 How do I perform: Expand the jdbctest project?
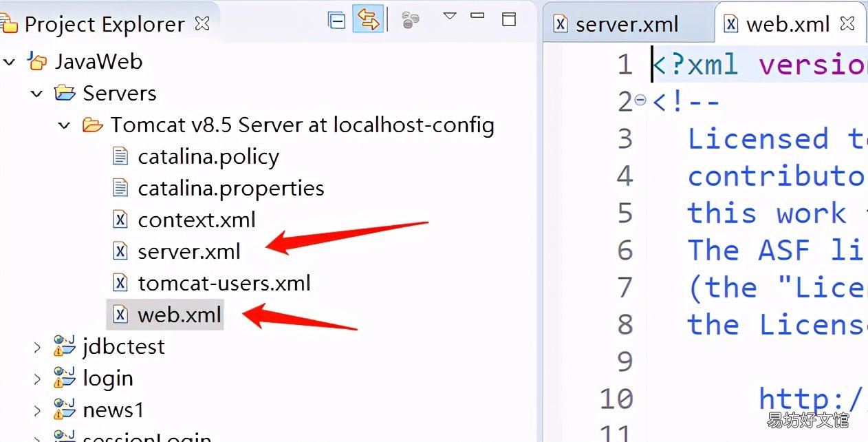[37, 346]
